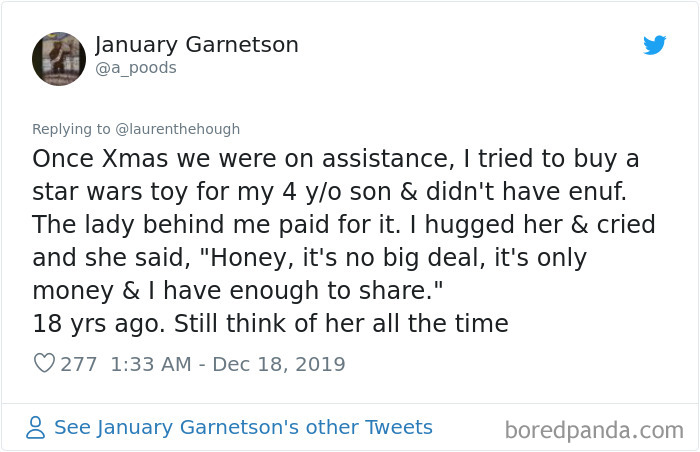Open the @laurenthehough reply mention

(177, 129)
